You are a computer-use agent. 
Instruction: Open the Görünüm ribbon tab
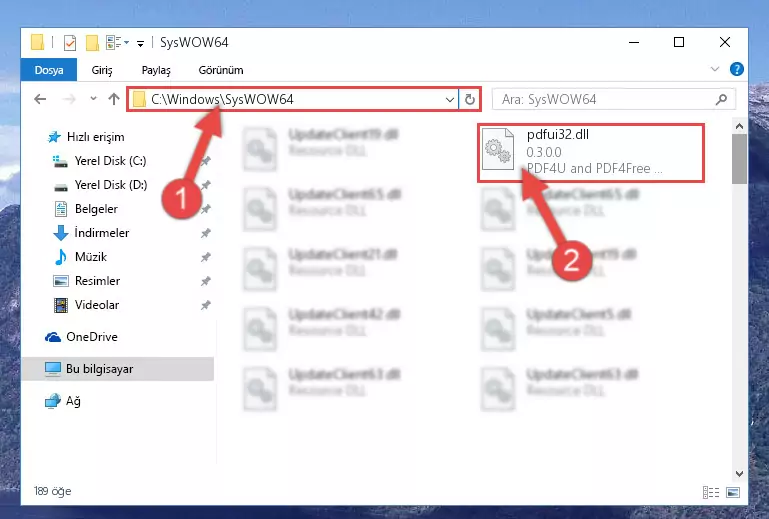221,70
